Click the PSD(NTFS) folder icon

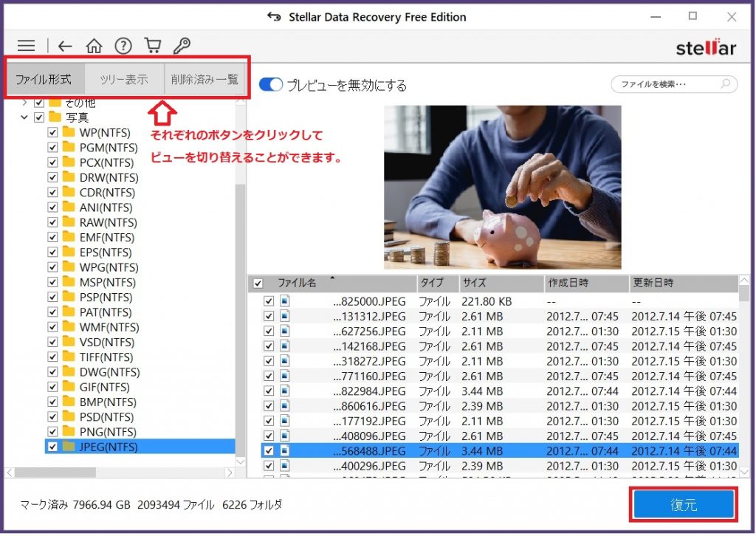(69, 416)
